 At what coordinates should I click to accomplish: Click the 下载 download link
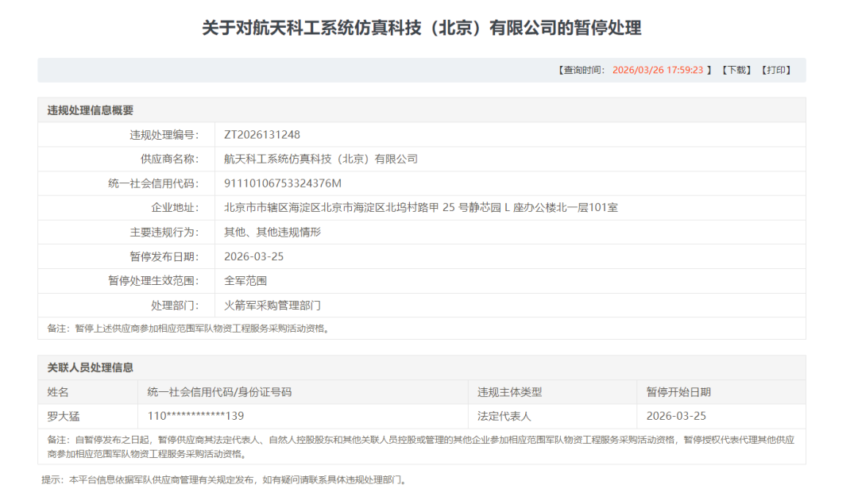point(736,70)
